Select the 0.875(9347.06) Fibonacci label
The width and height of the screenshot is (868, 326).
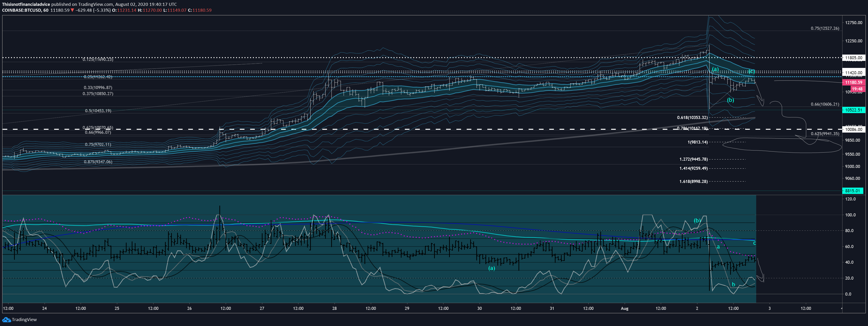[98, 162]
